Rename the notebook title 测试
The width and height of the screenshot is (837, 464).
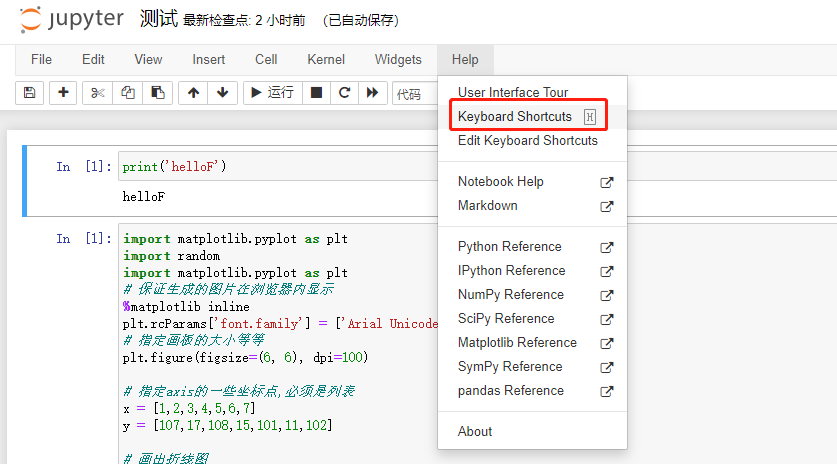159,19
